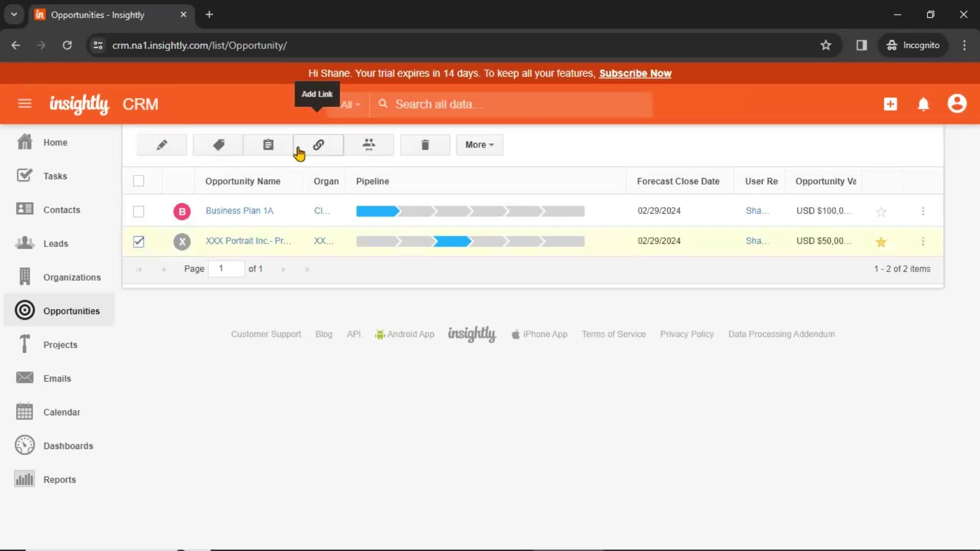Click the X avatar for XXX Portrait Inc.
980x551 pixels.
coord(182,241)
